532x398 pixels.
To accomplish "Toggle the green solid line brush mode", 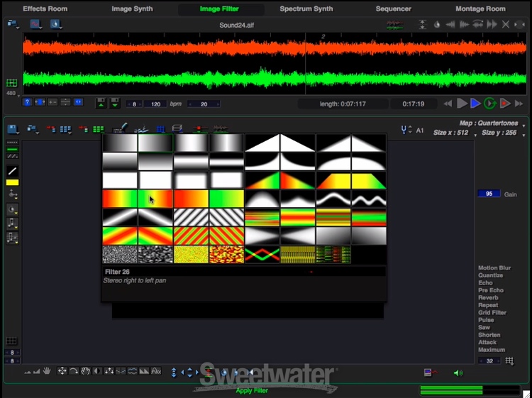I will pyautogui.click(x=13, y=149).
